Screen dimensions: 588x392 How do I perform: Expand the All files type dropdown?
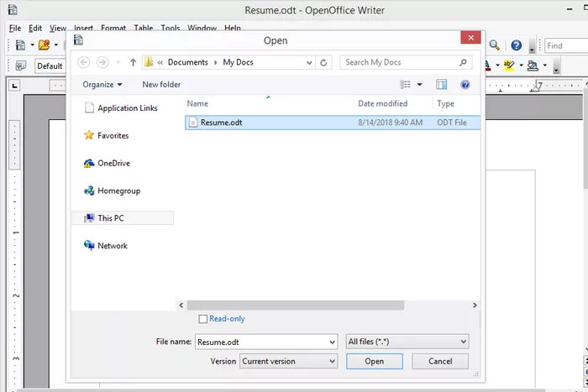tap(407, 342)
